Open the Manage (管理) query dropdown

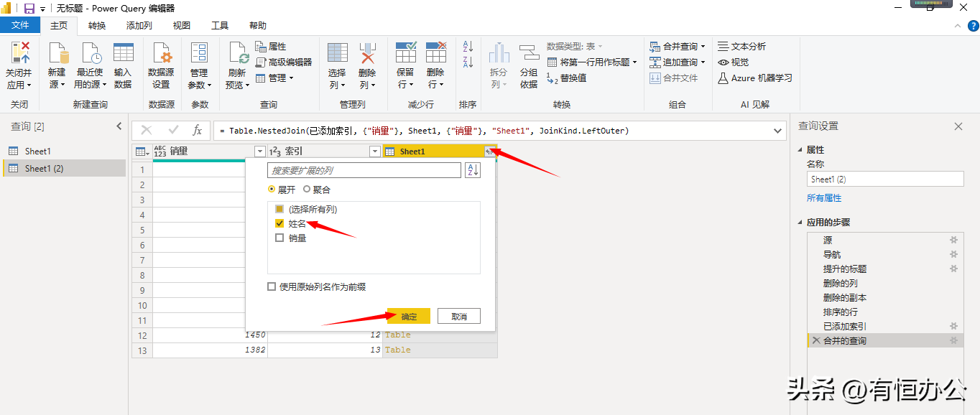(x=274, y=78)
